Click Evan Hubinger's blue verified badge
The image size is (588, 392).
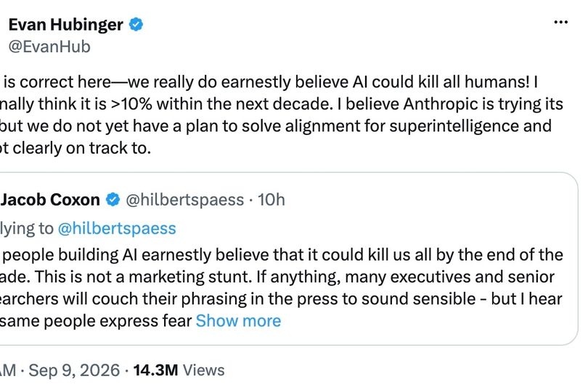[136, 25]
